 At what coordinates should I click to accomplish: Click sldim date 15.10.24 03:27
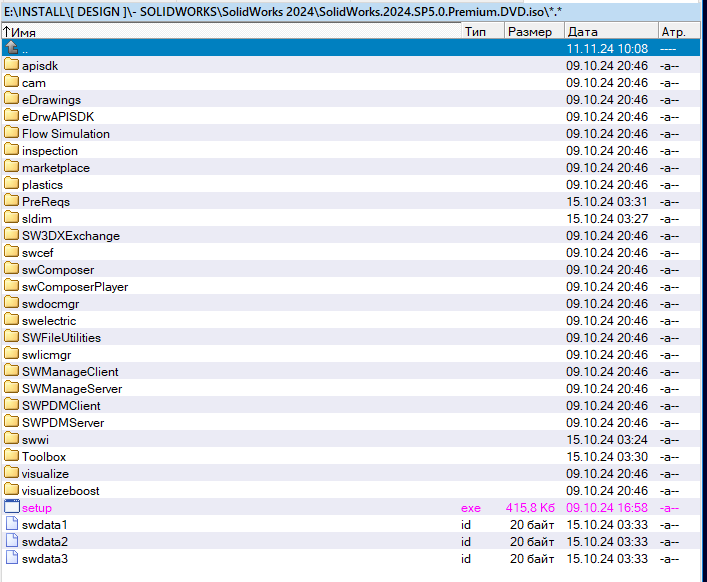tap(607, 219)
